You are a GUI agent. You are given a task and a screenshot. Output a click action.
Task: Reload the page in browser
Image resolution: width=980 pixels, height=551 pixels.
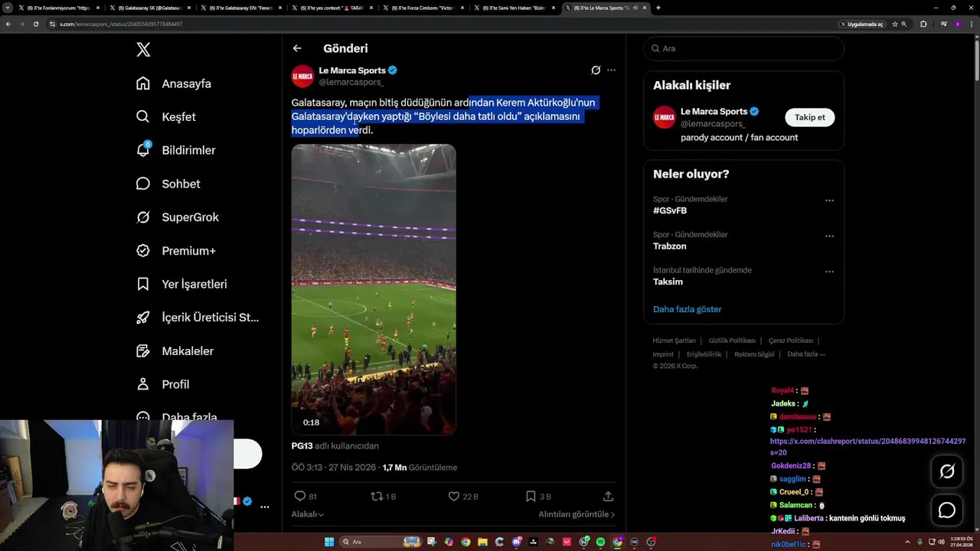(35, 24)
